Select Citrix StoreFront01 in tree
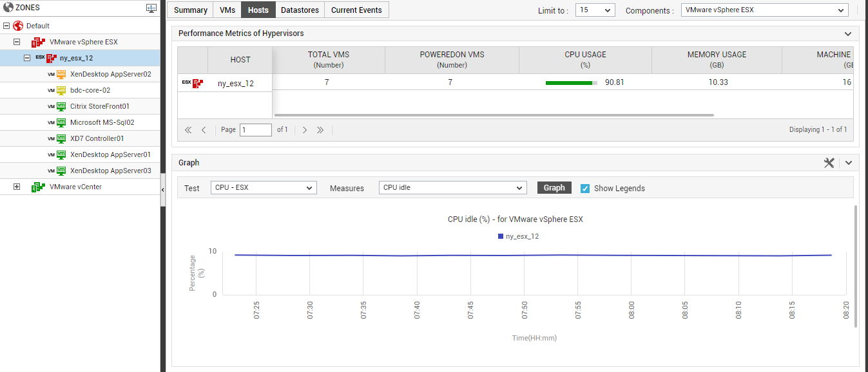Image resolution: width=868 pixels, height=372 pixels. tap(100, 106)
